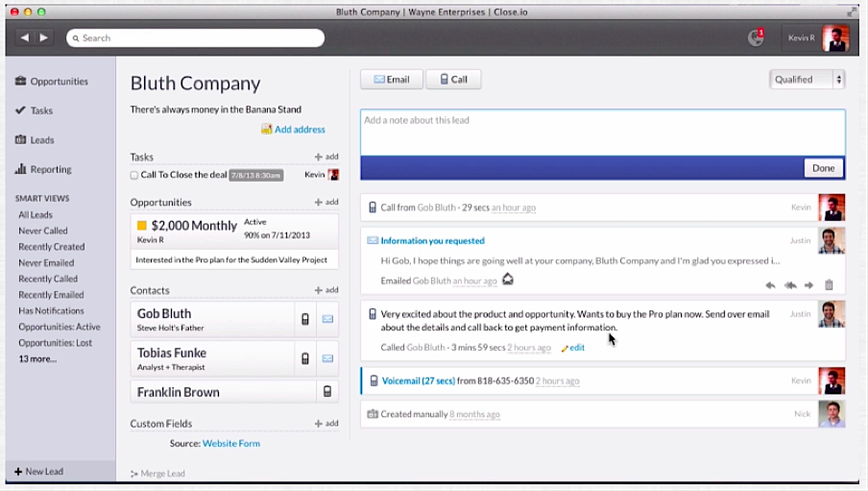Click Kevin's avatar on the Call To Close task

point(333,175)
